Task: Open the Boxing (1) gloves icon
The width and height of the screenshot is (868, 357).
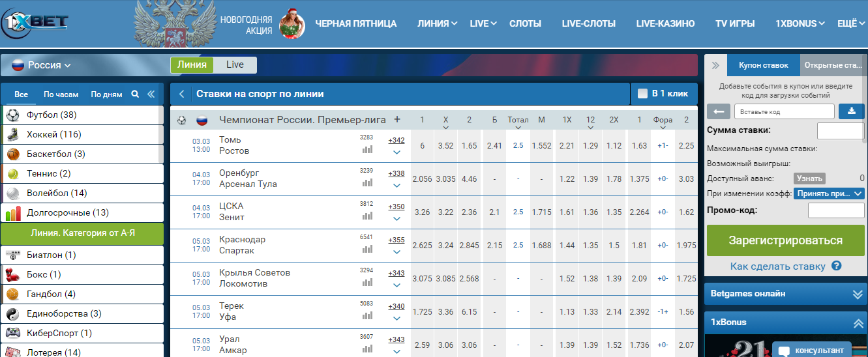Action: (13, 275)
